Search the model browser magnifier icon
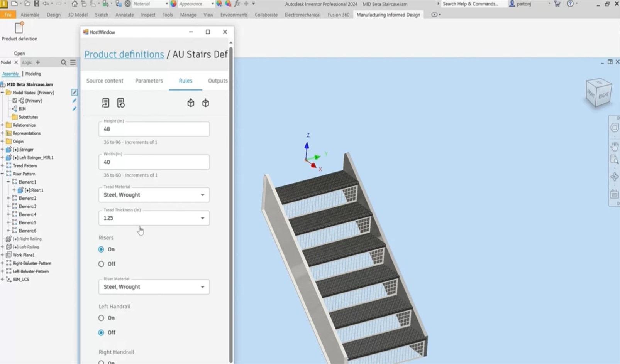This screenshot has height=364, width=620. (64, 62)
